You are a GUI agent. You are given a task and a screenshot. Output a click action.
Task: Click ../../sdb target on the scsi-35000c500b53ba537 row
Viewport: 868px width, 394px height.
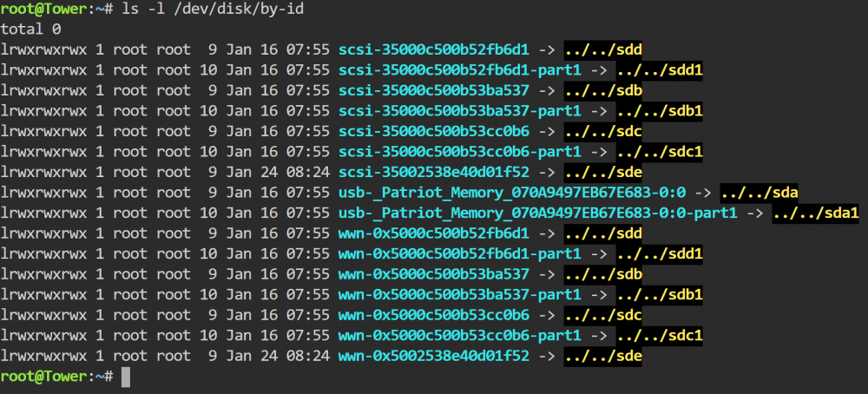coord(603,91)
